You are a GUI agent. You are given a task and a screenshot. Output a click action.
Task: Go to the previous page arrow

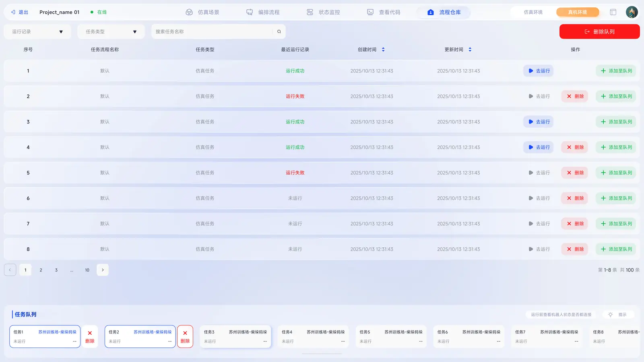pyautogui.click(x=10, y=270)
